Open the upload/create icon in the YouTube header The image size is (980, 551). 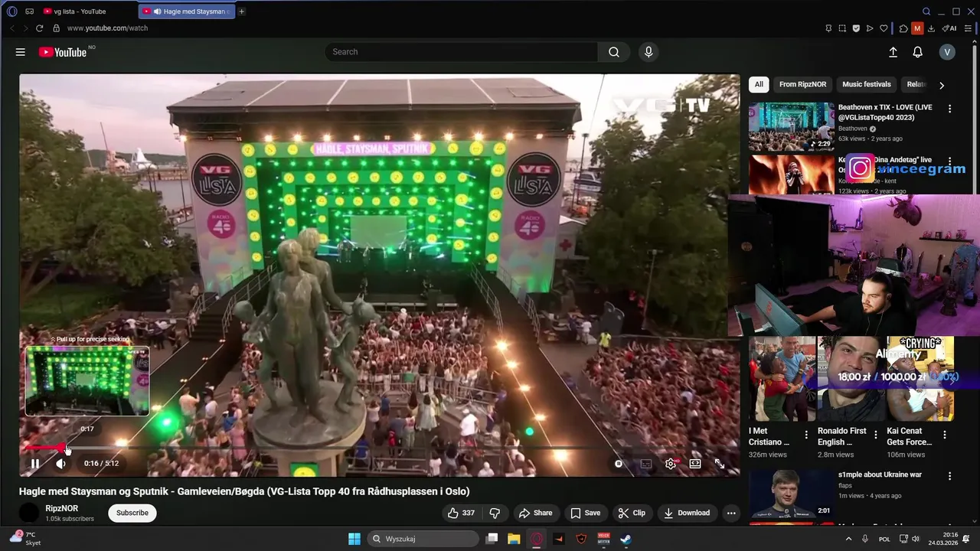(x=893, y=52)
